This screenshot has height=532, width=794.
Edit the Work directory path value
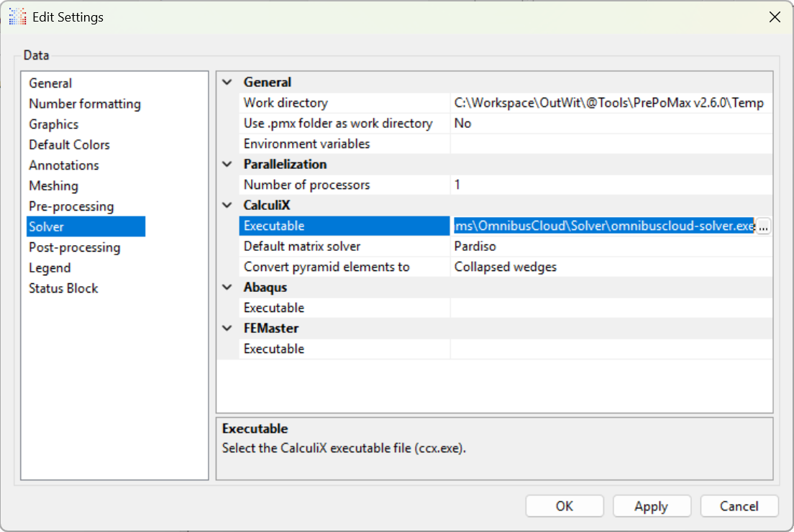611,103
